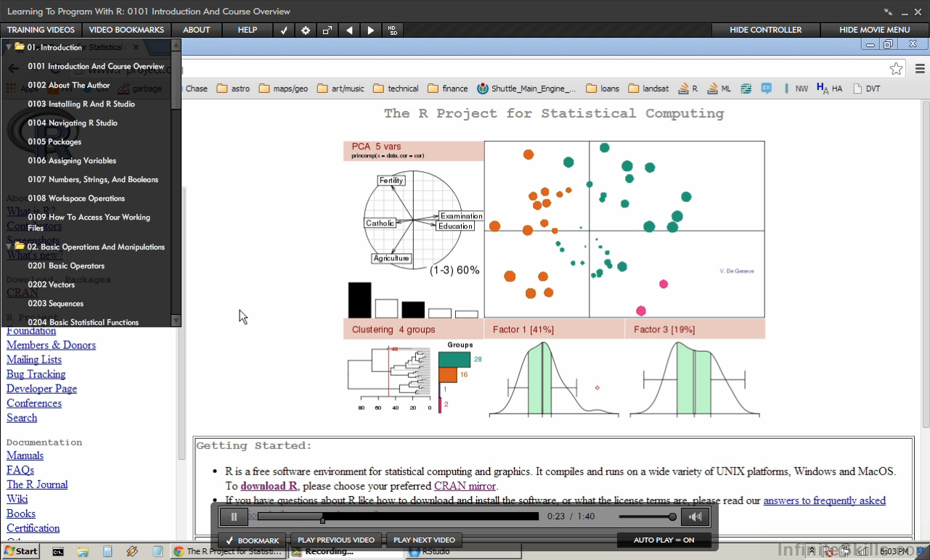This screenshot has height=560, width=930.
Task: Select 0101 Introduction And Course Overview
Action: point(96,66)
